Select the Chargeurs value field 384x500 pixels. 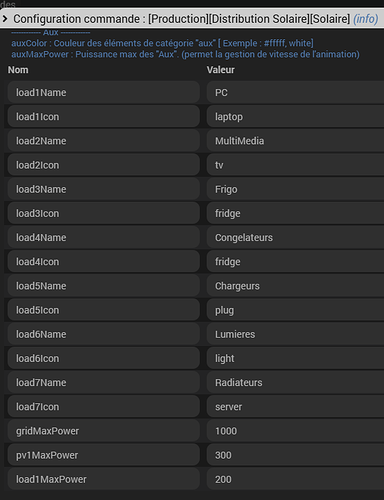295,286
